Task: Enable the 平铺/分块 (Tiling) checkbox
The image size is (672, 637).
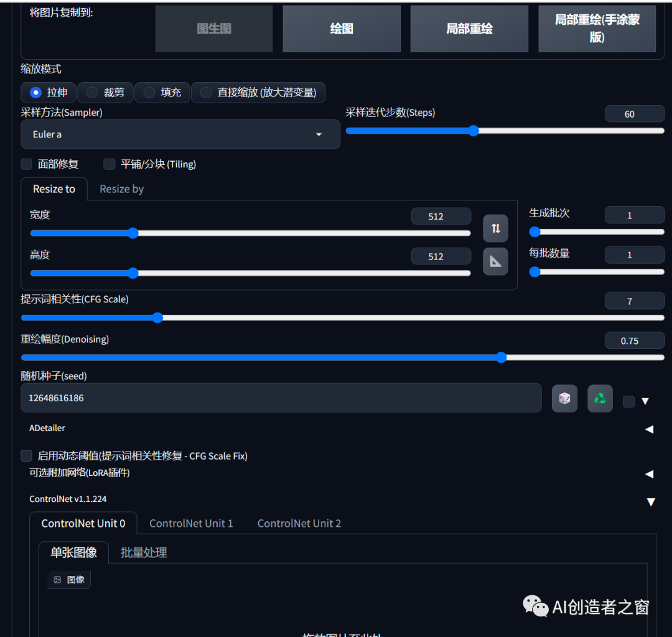Action: tap(109, 164)
